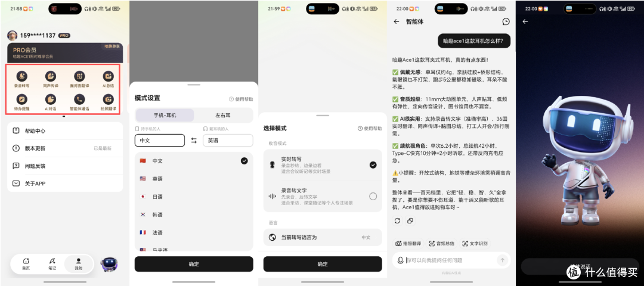Tap 音频总结 audio summary chip
This screenshot has width=644, height=286.
point(441,243)
